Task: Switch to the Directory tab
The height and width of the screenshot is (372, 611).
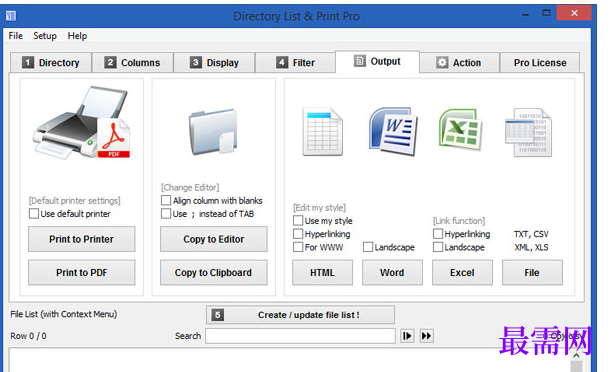Action: [51, 63]
